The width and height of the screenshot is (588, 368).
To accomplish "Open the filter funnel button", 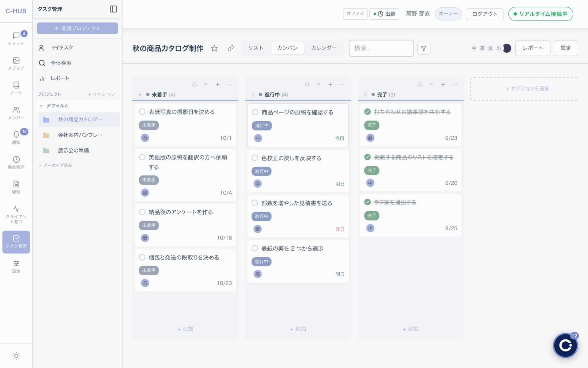I will pyautogui.click(x=424, y=48).
